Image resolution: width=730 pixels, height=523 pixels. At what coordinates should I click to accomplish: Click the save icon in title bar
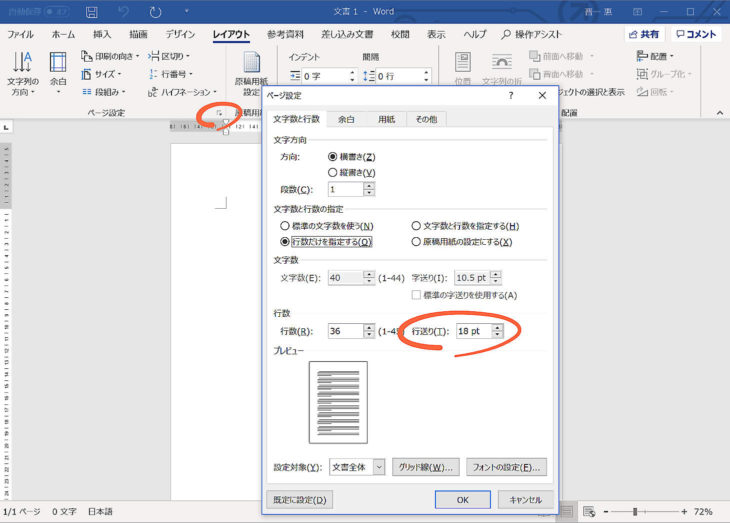(92, 13)
